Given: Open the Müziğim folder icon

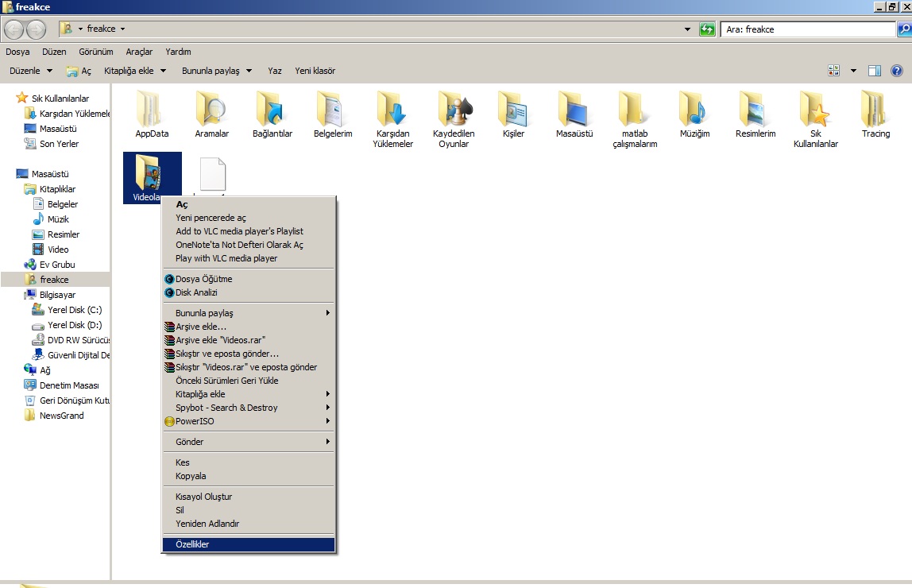Looking at the screenshot, I should click(x=694, y=109).
